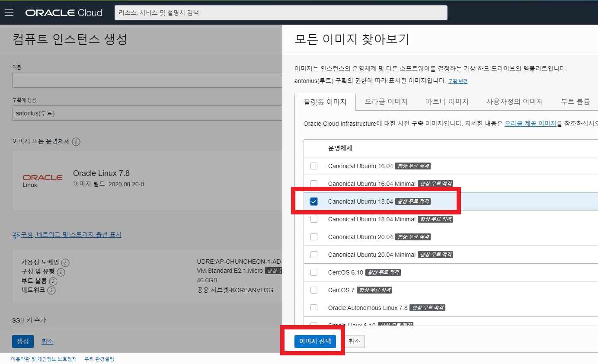Check the Canonical Ubuntu 16.04 checkbox

point(314,166)
